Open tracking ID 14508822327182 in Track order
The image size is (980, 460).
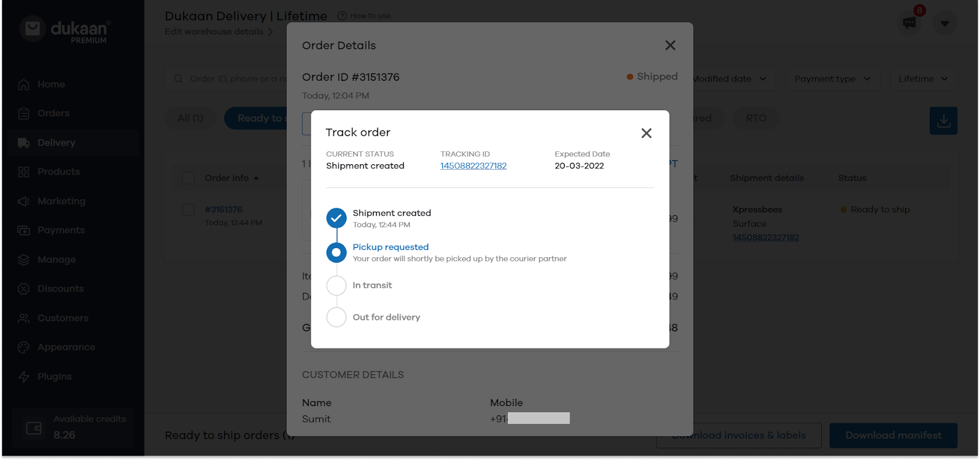(x=473, y=166)
